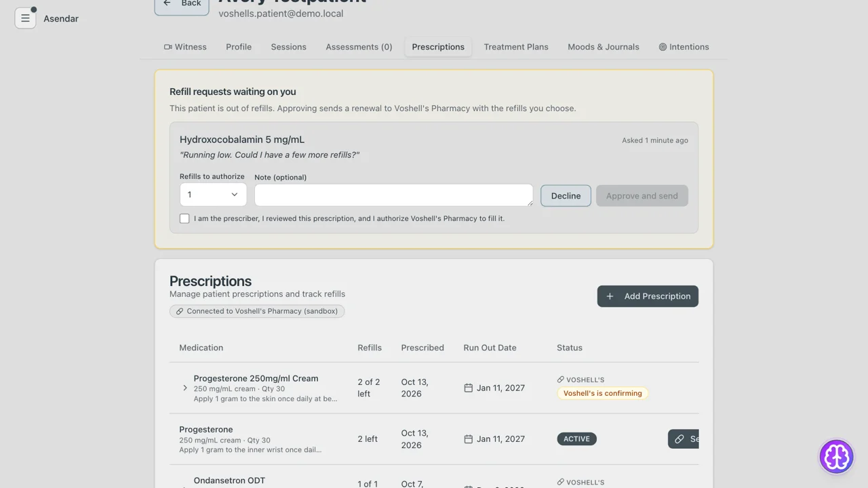This screenshot has height=488, width=868.
Task: Click the link icon beside VOSHELL'S in the Ondansetron row
Action: (561, 482)
